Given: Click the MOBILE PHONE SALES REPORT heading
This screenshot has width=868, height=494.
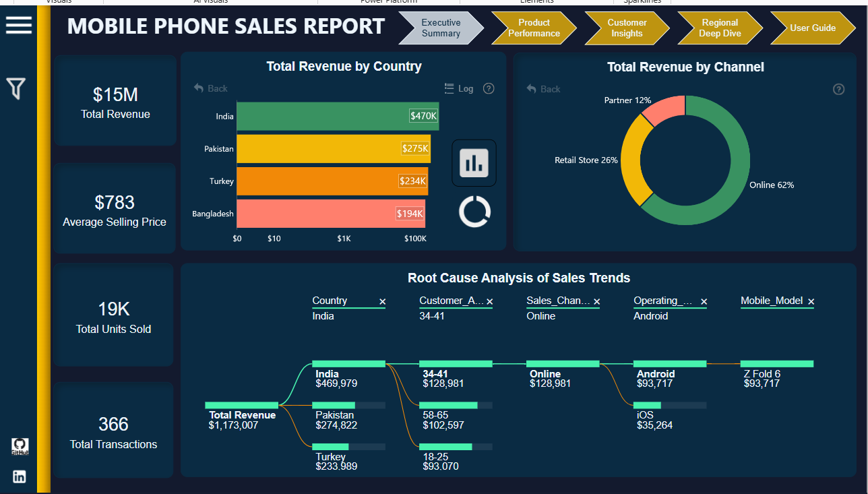Looking at the screenshot, I should point(226,26).
